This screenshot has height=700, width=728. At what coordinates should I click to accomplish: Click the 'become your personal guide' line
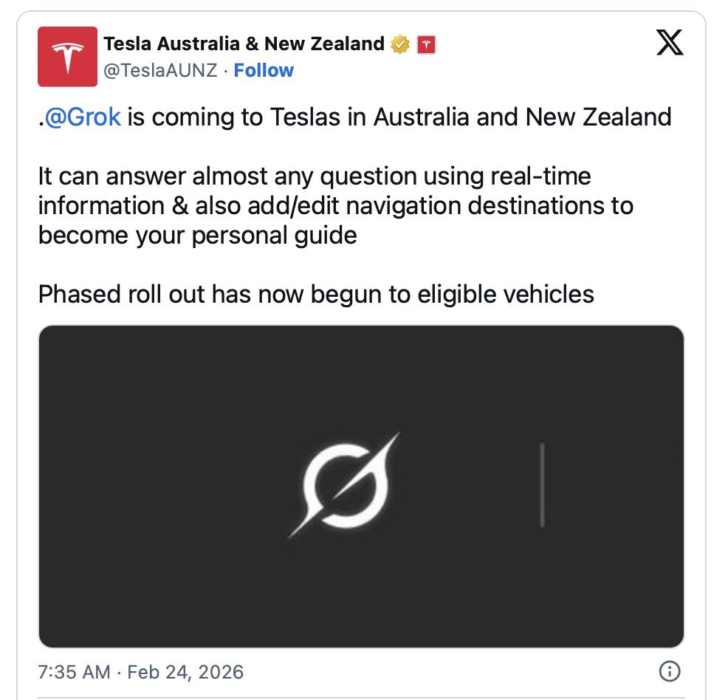197,236
